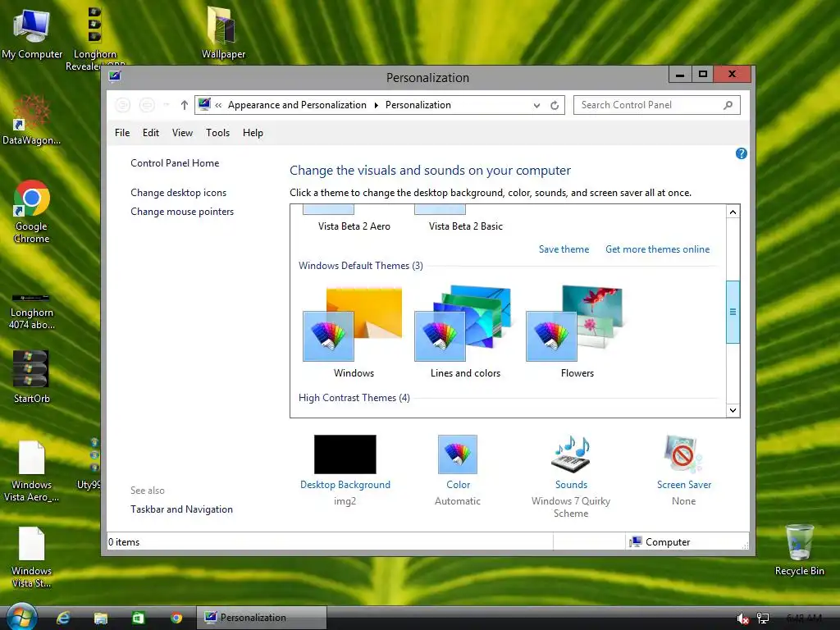The height and width of the screenshot is (630, 840).
Task: Click the Personalization taskbar button
Action: pos(262,618)
